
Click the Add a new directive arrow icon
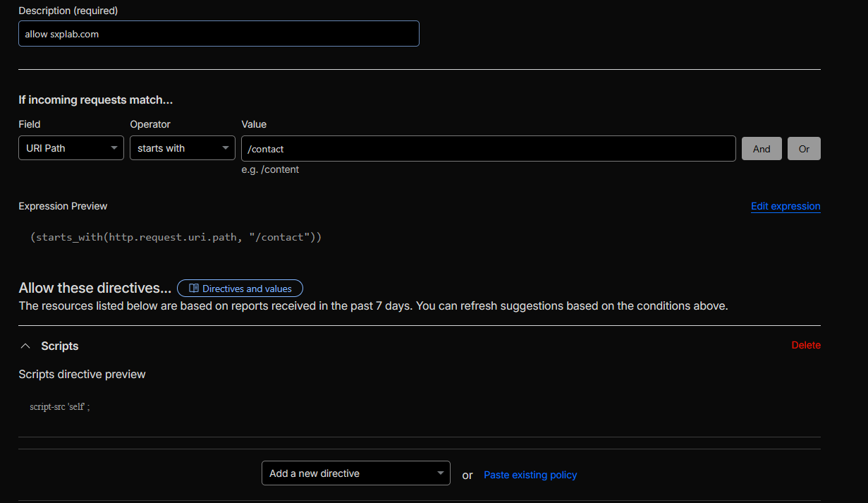tap(440, 473)
